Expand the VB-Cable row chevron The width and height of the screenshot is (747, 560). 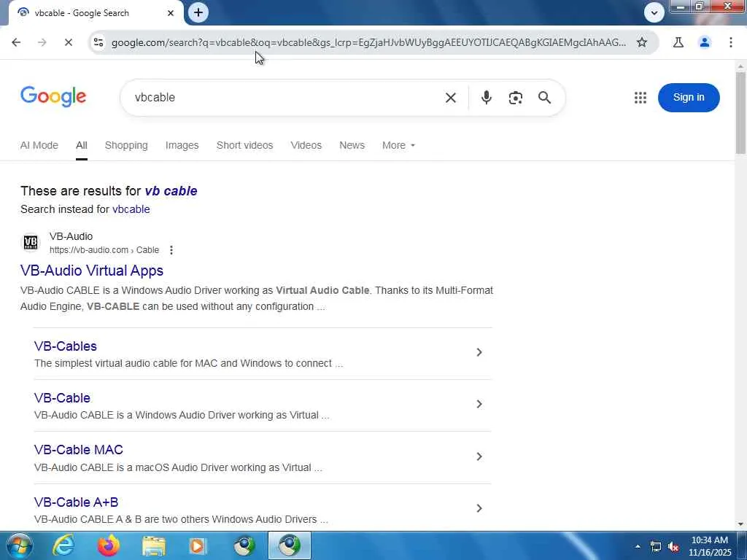(479, 404)
